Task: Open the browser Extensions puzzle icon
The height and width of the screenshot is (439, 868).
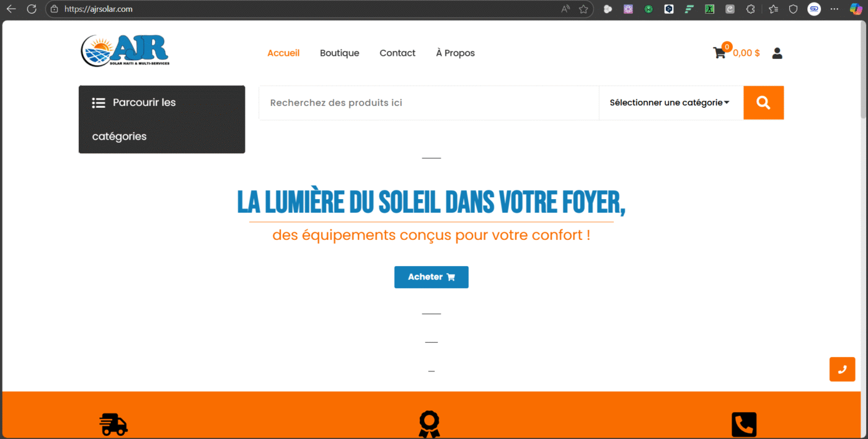Action: 750,9
